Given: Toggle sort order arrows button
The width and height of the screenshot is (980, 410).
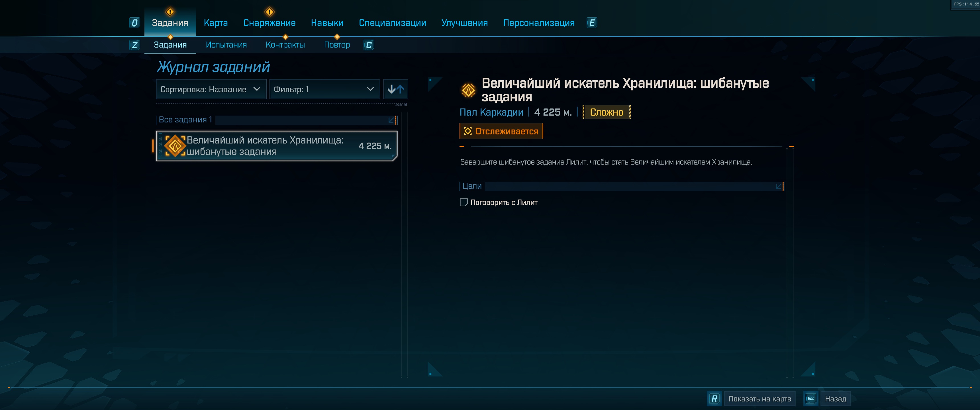Looking at the screenshot, I should [x=395, y=89].
